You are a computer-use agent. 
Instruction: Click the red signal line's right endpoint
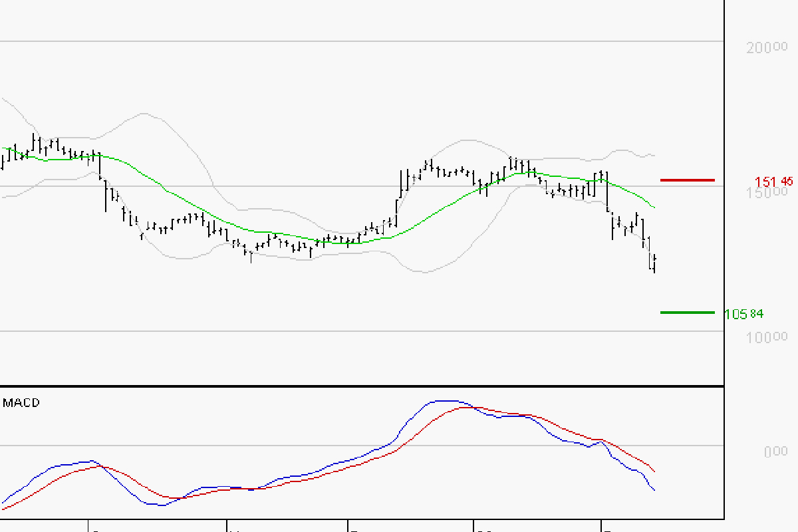click(x=655, y=471)
